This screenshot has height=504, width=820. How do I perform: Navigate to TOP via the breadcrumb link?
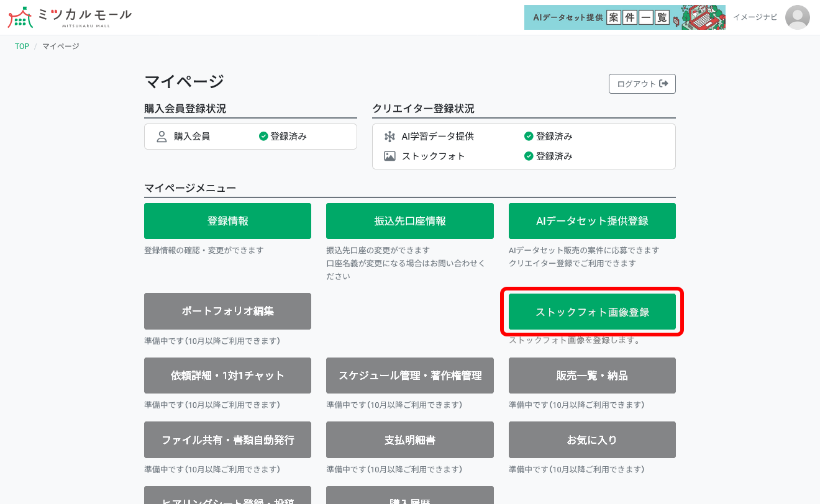22,45
